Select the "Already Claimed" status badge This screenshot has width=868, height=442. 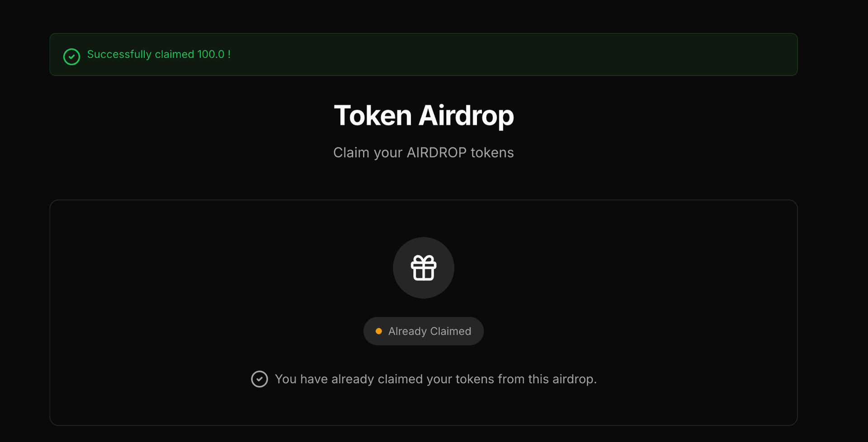424,331
